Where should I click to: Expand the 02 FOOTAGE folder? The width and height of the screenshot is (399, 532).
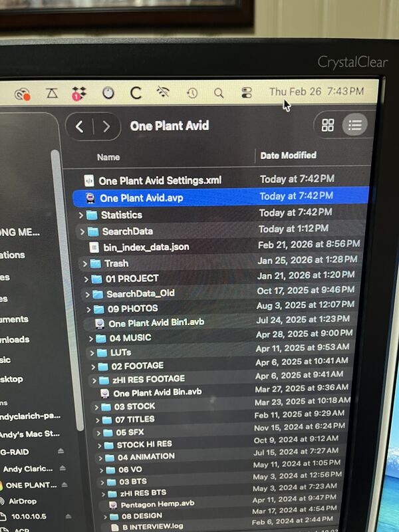[92, 366]
